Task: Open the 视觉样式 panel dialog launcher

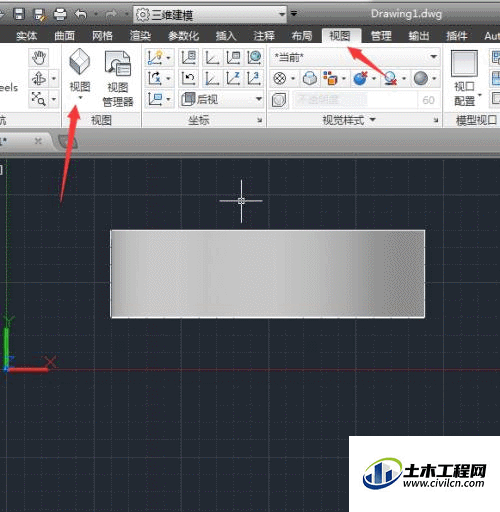Action: pyautogui.click(x=435, y=120)
